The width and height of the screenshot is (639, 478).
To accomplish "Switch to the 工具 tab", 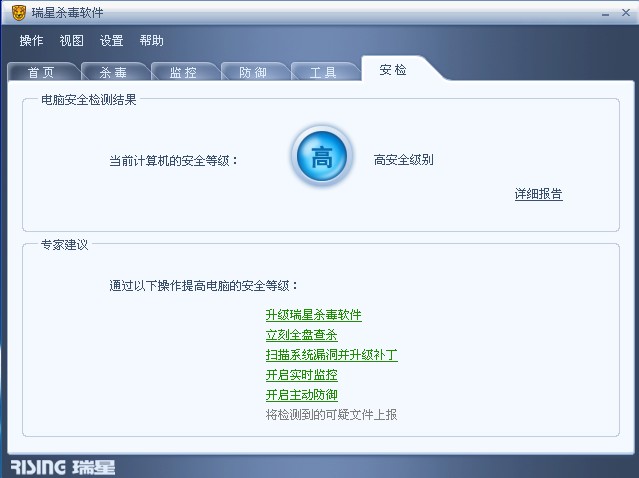I will 323,72.
